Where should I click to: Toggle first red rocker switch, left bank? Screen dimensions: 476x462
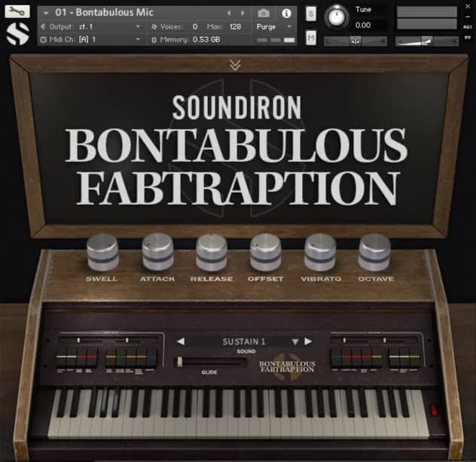click(x=81, y=357)
